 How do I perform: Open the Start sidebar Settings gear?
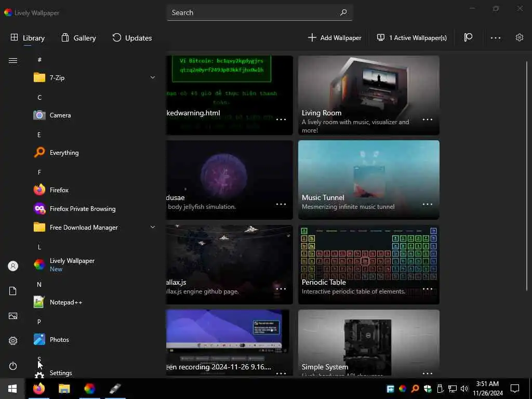pos(13,341)
